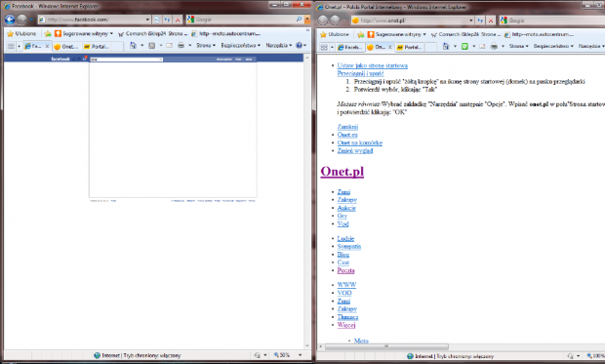Viewport: 605px width, 364px height.
Task: Click vertical scrollbar in Facebook window
Action: coord(307,202)
